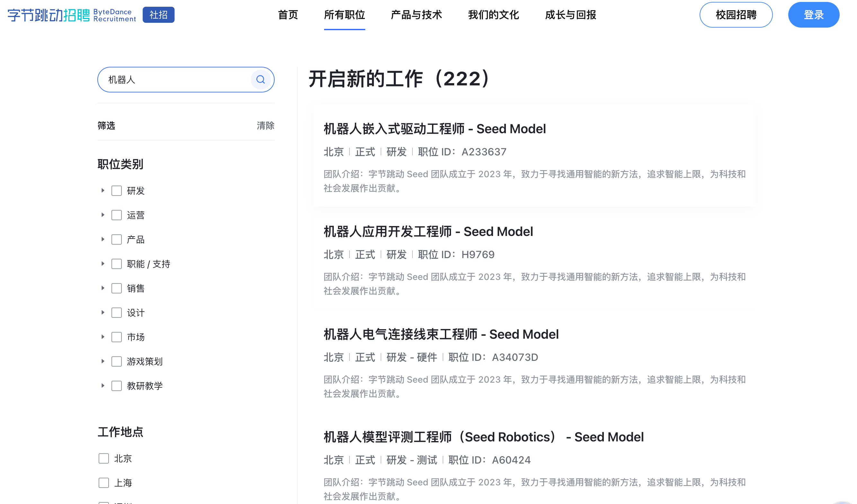Expand the 销售 category arrow
857x504 pixels.
coord(103,288)
